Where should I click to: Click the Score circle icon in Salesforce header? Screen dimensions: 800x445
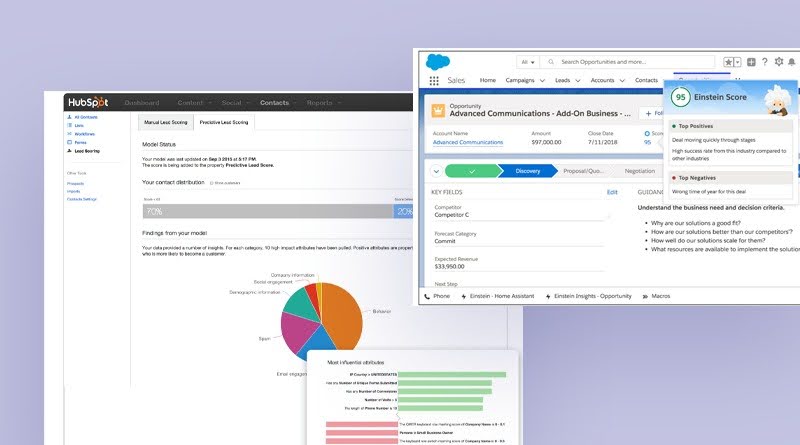647,133
